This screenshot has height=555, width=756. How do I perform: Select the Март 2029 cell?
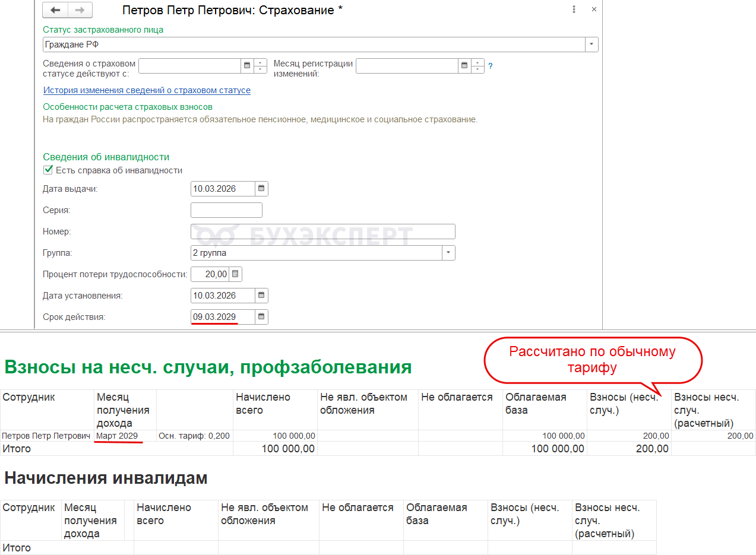coord(125,436)
